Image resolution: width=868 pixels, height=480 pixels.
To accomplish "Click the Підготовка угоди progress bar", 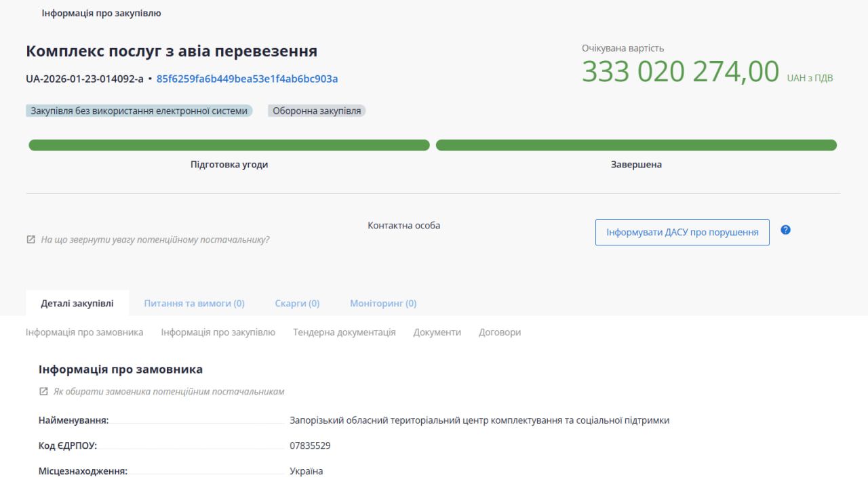I will [229, 144].
